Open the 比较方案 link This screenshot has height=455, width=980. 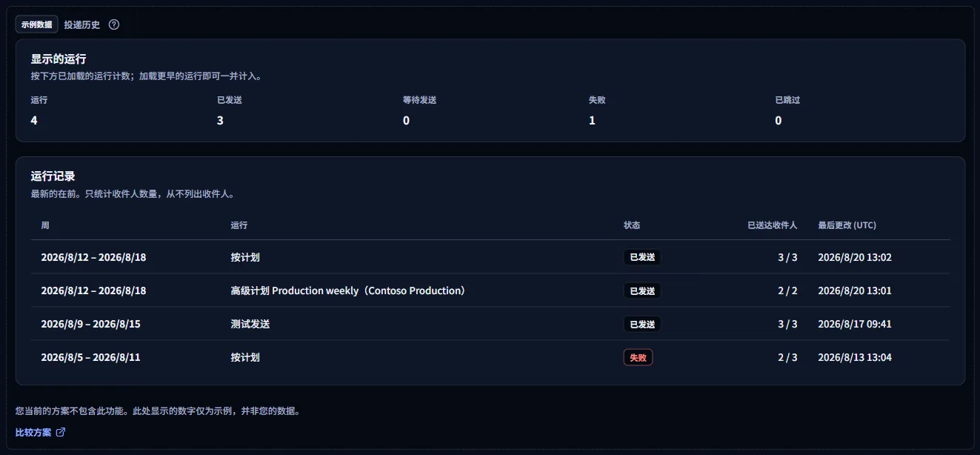click(40, 432)
